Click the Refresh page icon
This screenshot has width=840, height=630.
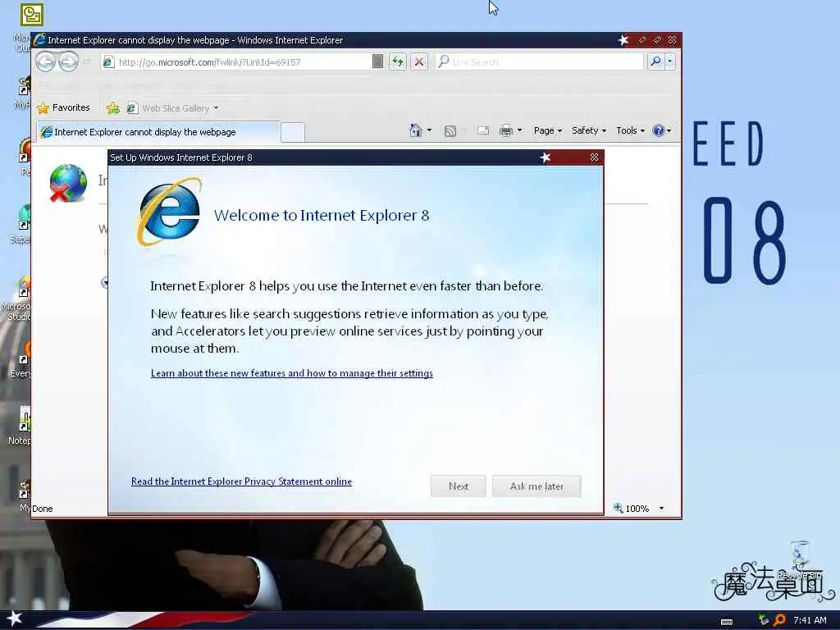click(x=398, y=62)
